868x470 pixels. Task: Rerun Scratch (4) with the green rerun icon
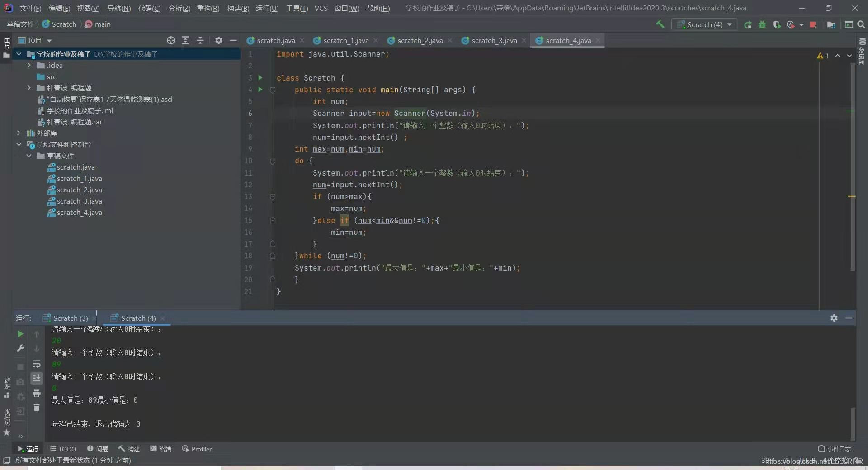tap(748, 24)
